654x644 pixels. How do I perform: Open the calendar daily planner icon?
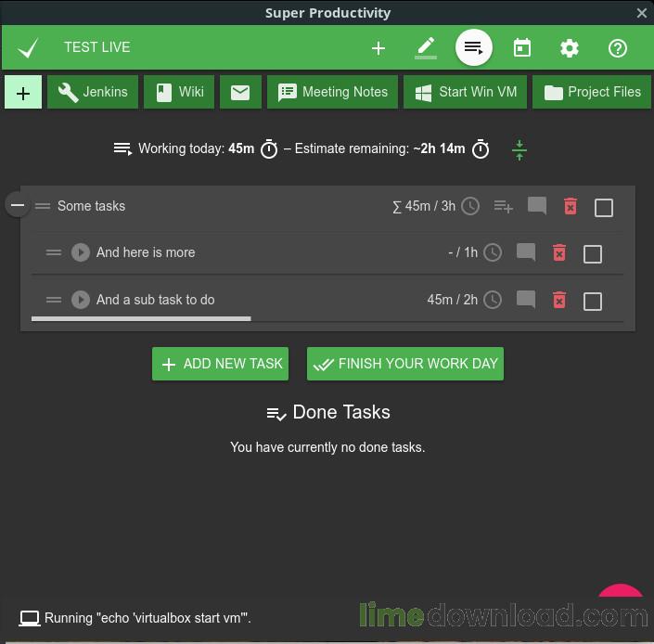(x=521, y=48)
